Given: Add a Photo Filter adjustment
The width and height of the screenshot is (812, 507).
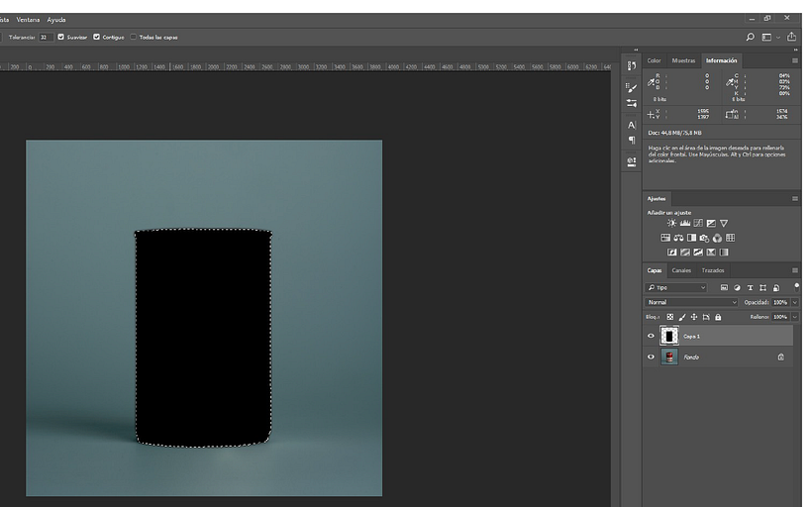Looking at the screenshot, I should point(704,238).
